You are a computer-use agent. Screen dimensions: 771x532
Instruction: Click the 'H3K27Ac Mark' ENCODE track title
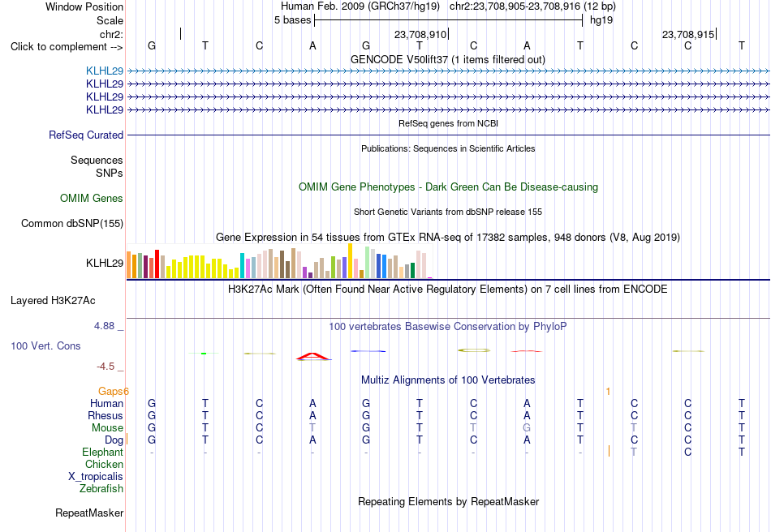coord(448,289)
